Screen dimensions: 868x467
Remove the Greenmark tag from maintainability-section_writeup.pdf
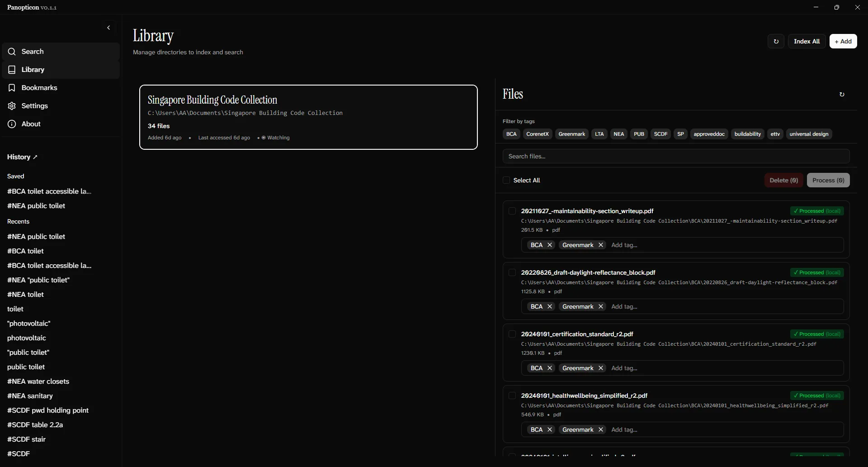tap(600, 245)
